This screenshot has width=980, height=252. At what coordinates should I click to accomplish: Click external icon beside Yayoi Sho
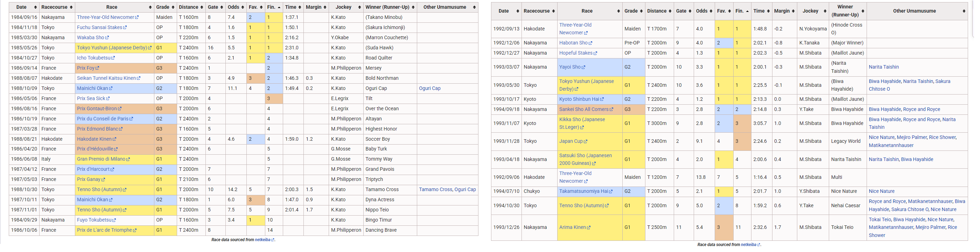tap(583, 68)
